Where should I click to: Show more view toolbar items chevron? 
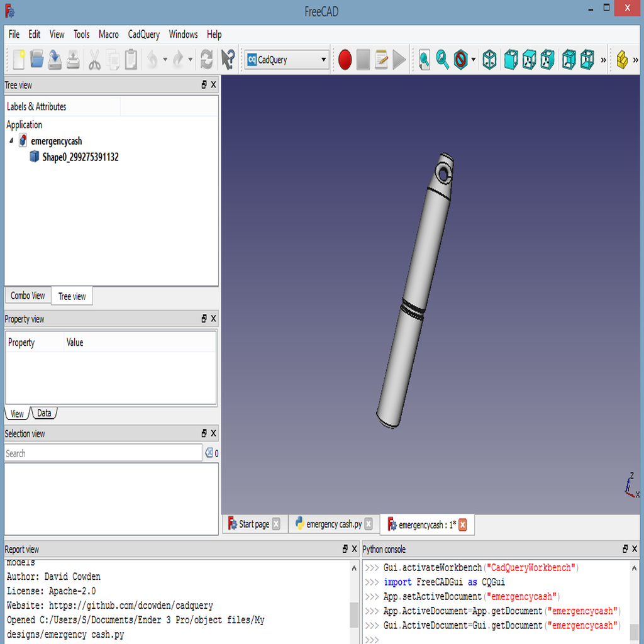(603, 60)
